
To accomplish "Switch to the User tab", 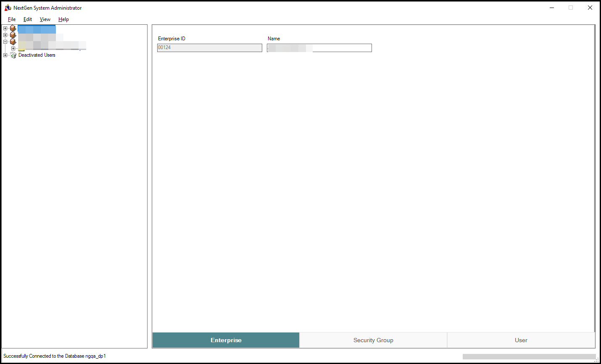I will (x=521, y=340).
